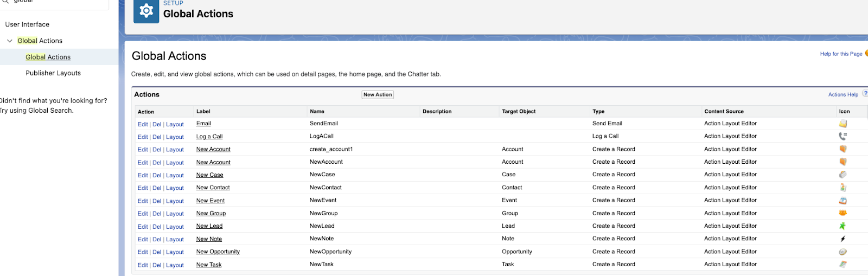
Task: Click the Setup gear icon beside Global Actions
Action: (x=146, y=10)
